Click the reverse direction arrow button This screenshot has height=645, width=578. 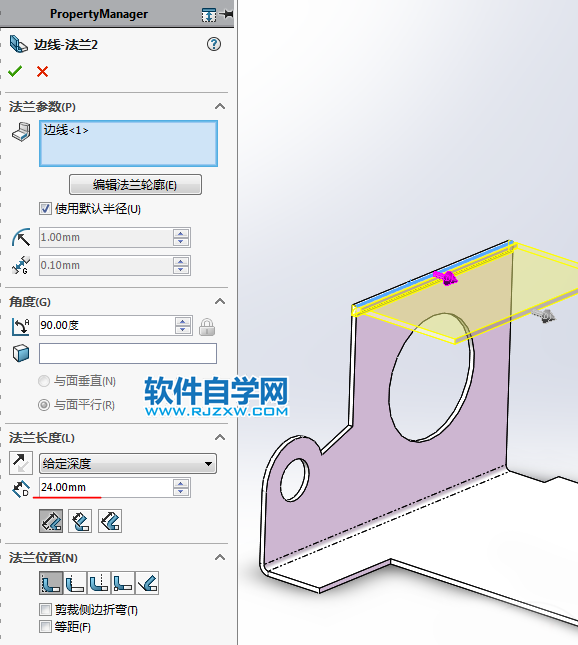pos(21,463)
